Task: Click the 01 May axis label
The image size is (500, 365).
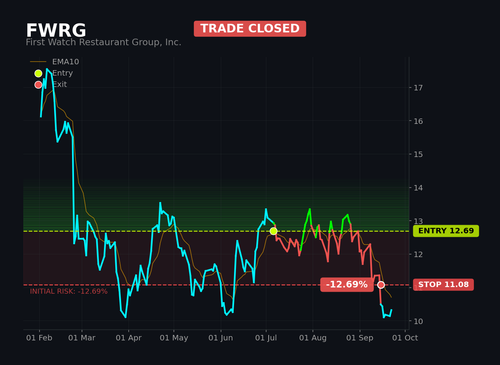Action: (x=174, y=338)
